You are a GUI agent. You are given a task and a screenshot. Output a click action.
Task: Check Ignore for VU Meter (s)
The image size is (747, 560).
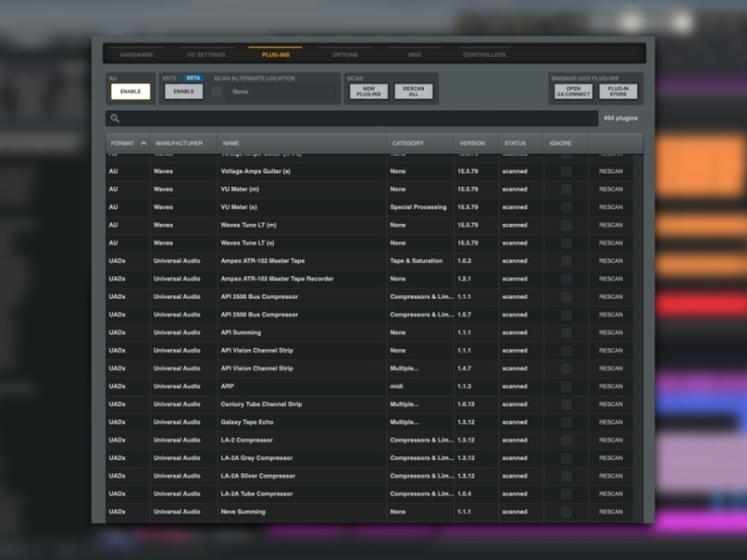point(566,207)
